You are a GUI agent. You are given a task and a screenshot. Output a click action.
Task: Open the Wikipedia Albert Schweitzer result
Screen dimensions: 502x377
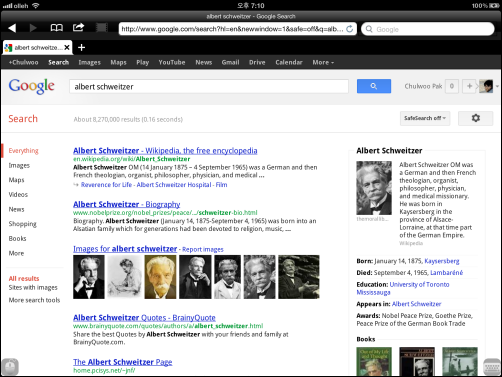point(165,151)
